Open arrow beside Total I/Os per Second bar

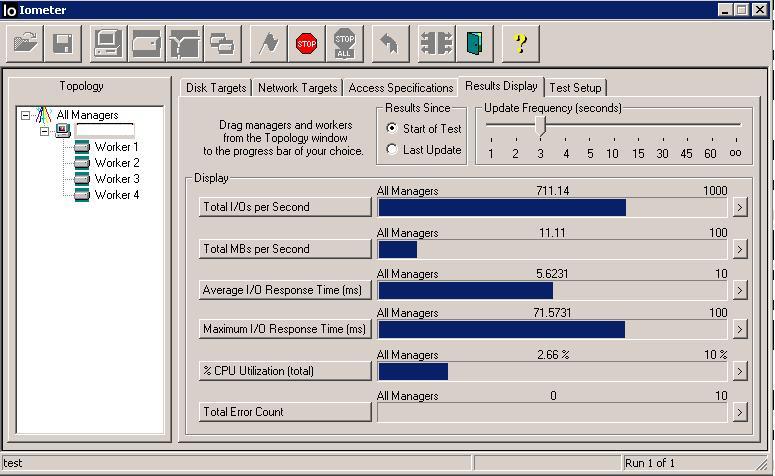point(739,207)
